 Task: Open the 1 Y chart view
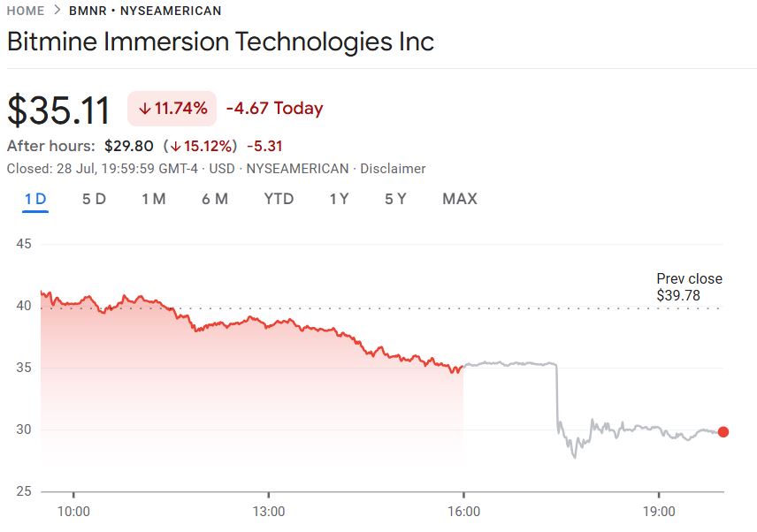pyautogui.click(x=339, y=199)
